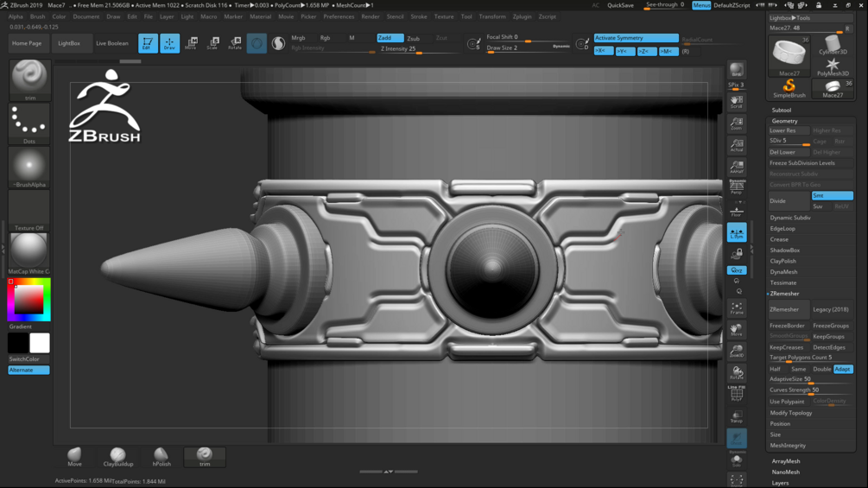The height and width of the screenshot is (488, 868).
Task: Click the Zoom canvas icon
Action: tap(736, 124)
